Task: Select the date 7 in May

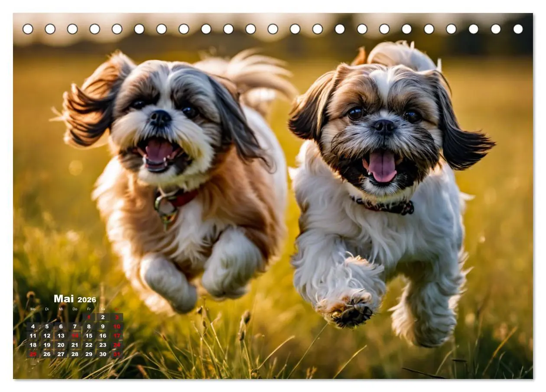Action: [x=75, y=327]
